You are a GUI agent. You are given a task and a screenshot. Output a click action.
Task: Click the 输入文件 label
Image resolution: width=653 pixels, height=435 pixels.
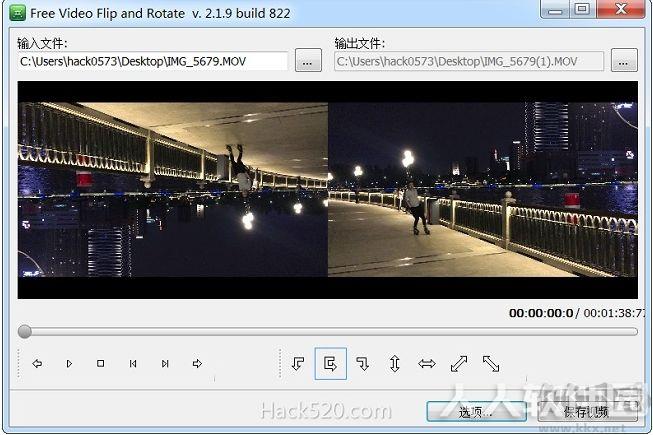click(x=42, y=43)
